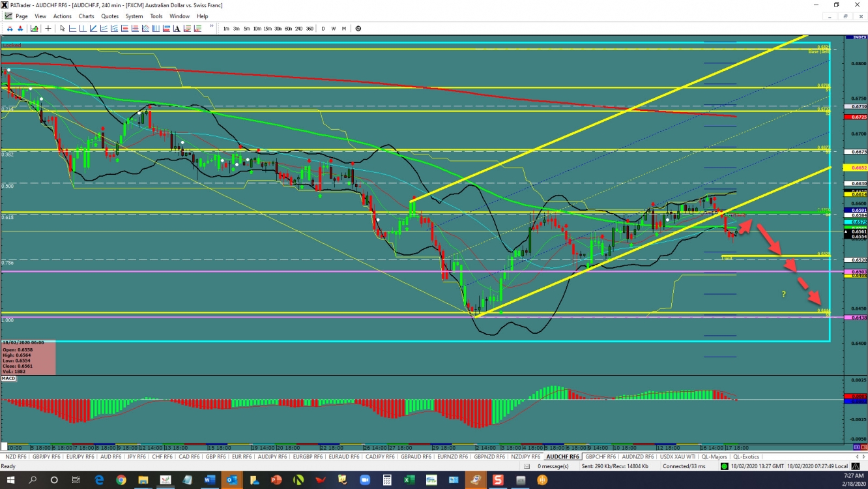
Task: Switch to NZDJPY RF6 tab
Action: point(525,456)
